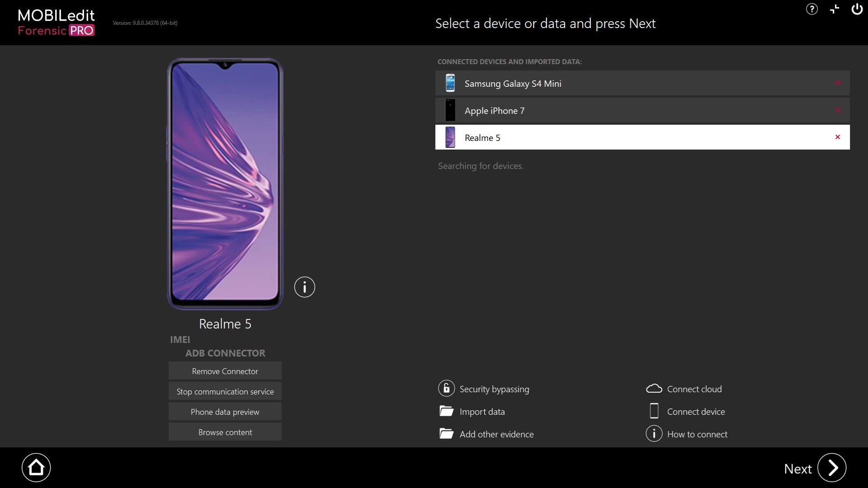868x488 pixels.
Task: Click the Connect device phone icon
Action: tap(654, 411)
